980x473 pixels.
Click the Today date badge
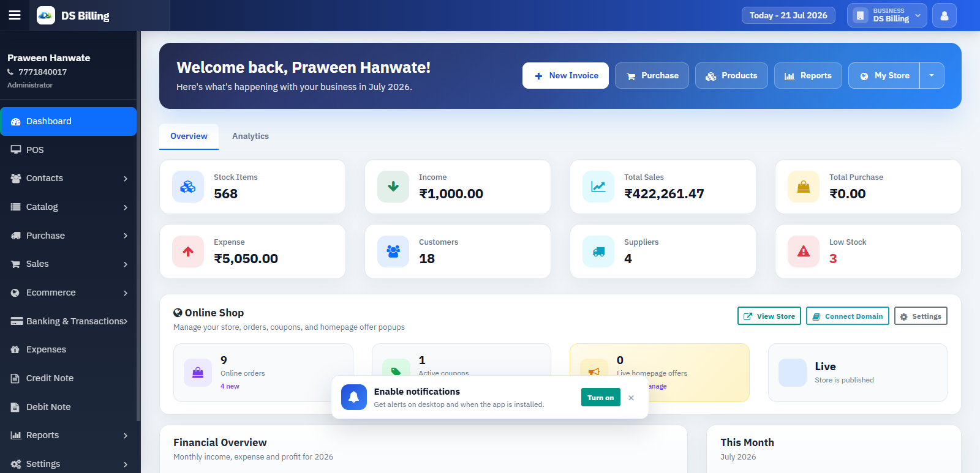(788, 15)
